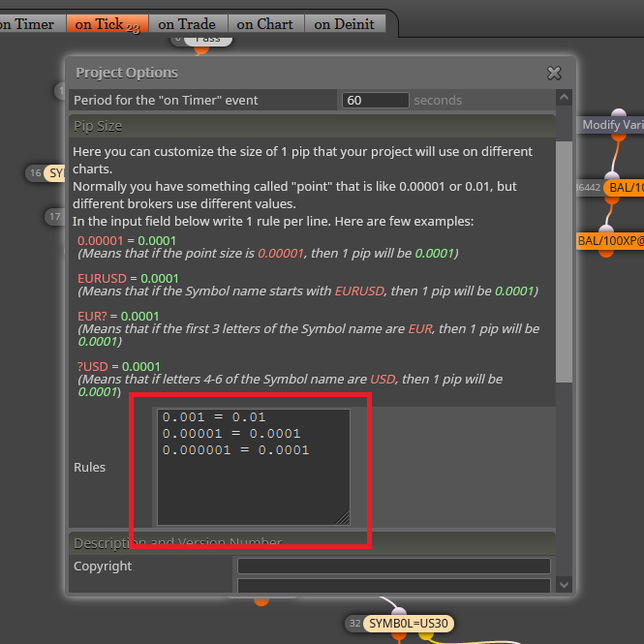Click the Project Options title text

click(x=127, y=73)
